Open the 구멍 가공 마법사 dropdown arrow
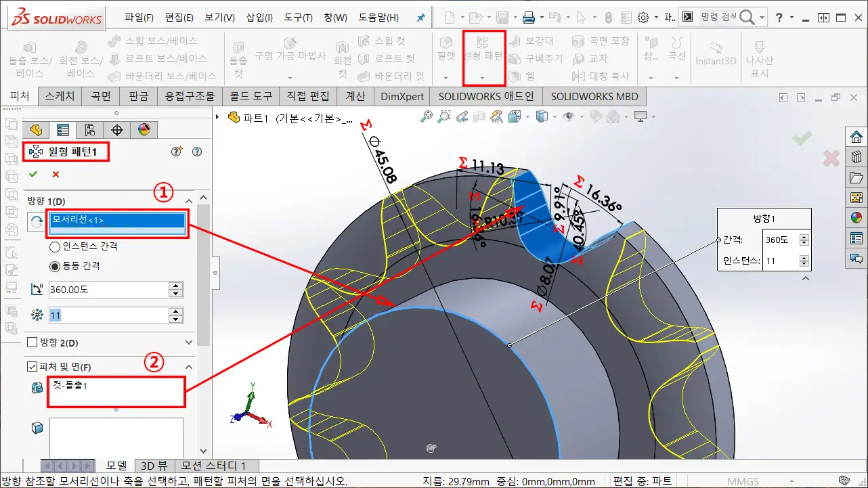Viewport: 868px width, 488px height. point(290,78)
